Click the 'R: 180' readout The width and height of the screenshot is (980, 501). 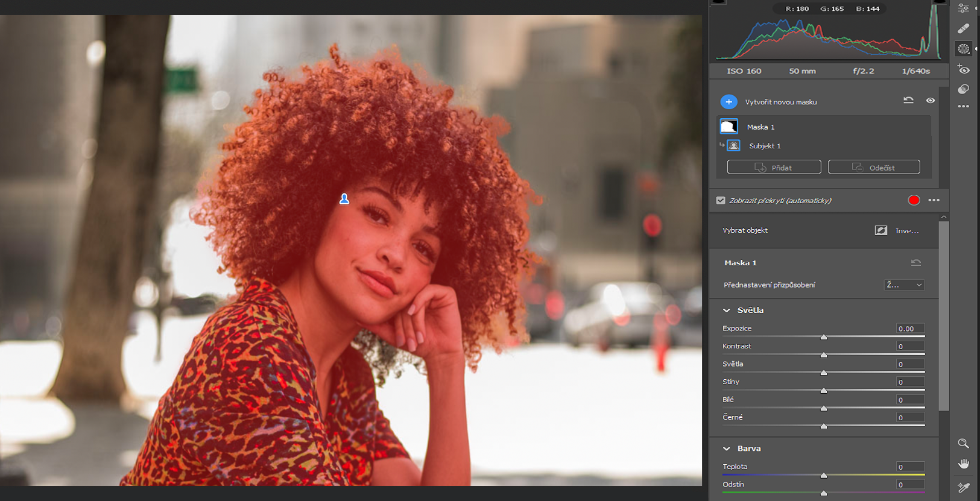click(x=797, y=8)
